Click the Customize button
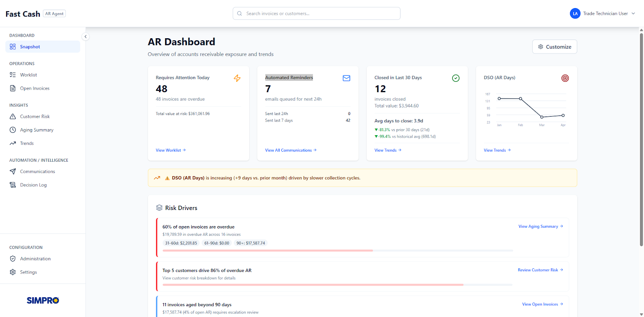 pyautogui.click(x=555, y=47)
